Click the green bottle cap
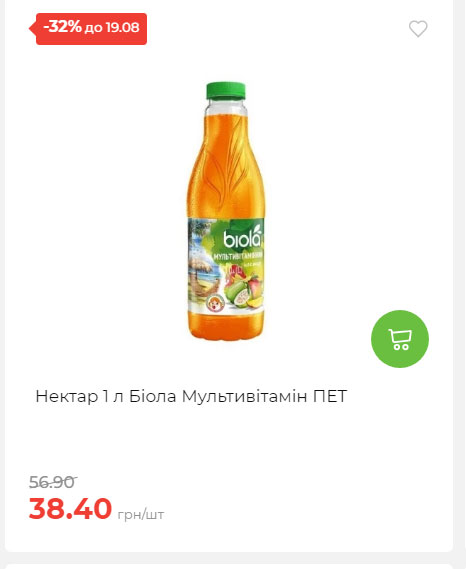The height and width of the screenshot is (569, 466). point(226,91)
